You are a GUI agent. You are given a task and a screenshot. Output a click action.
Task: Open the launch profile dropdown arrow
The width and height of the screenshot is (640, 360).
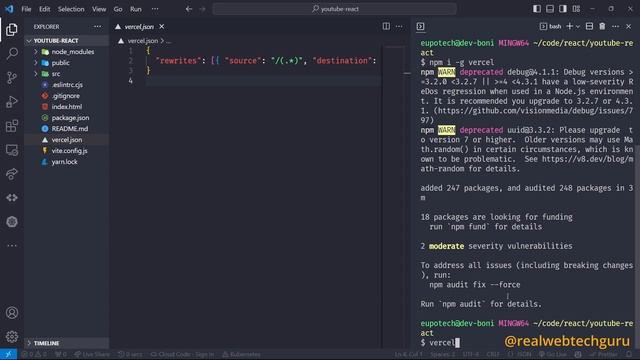pyautogui.click(x=578, y=27)
